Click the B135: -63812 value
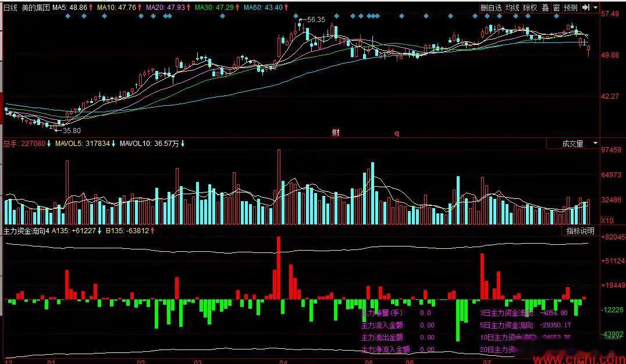 pos(127,231)
